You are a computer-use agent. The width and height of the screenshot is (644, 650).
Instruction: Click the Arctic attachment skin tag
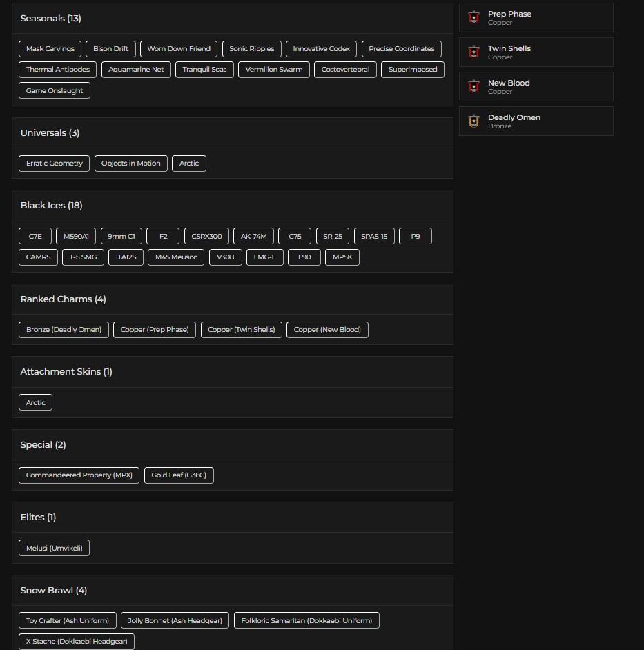tap(36, 403)
